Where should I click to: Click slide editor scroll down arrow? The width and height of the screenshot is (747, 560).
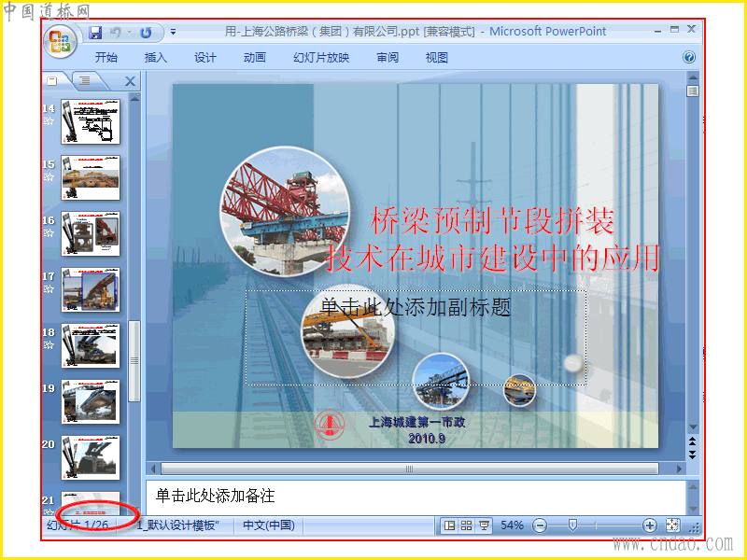(x=693, y=427)
